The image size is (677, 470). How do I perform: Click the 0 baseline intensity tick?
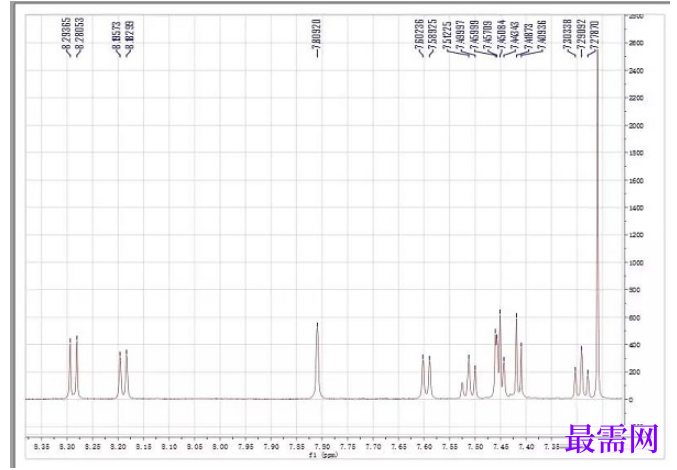631,400
